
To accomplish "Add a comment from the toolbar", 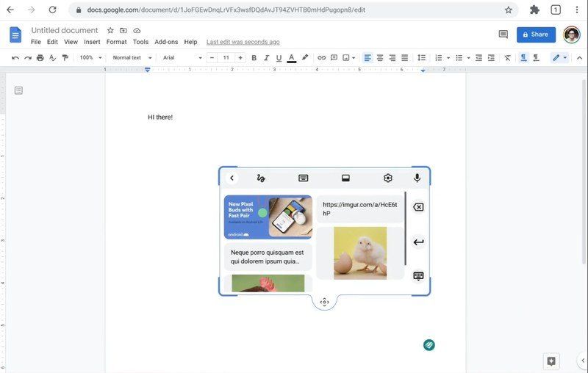I will pos(334,58).
